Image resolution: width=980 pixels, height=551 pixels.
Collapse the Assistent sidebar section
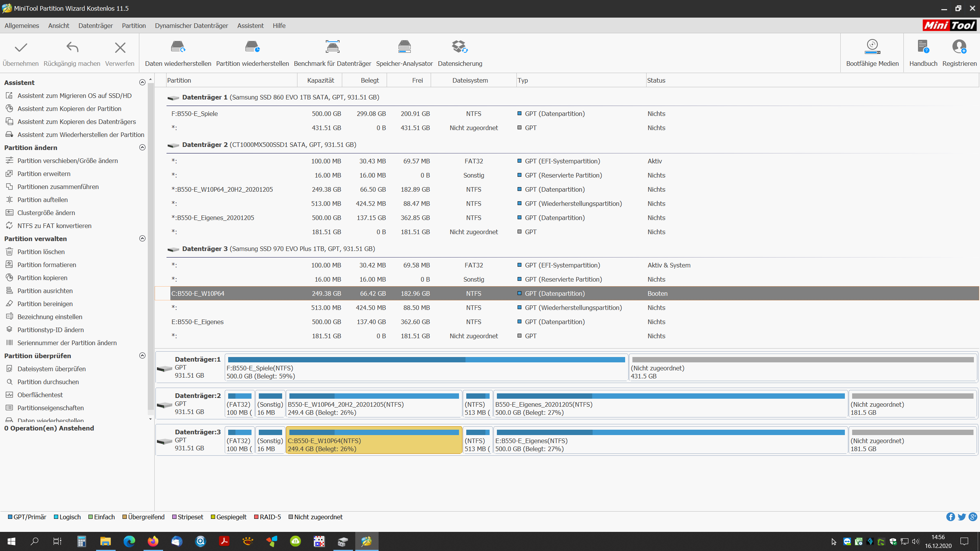coord(142,83)
